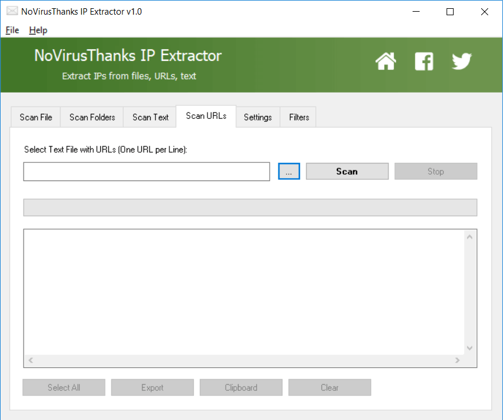This screenshot has height=420, width=504.
Task: Click the Clear button
Action: (x=330, y=388)
